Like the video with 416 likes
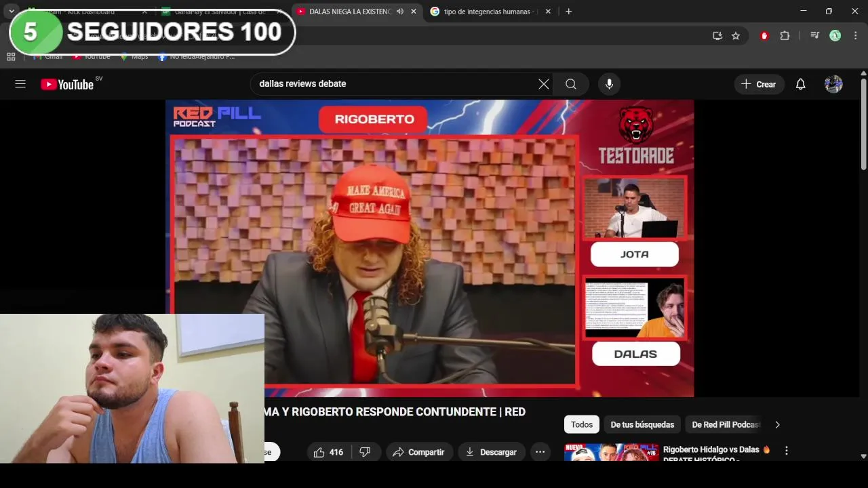 point(328,452)
